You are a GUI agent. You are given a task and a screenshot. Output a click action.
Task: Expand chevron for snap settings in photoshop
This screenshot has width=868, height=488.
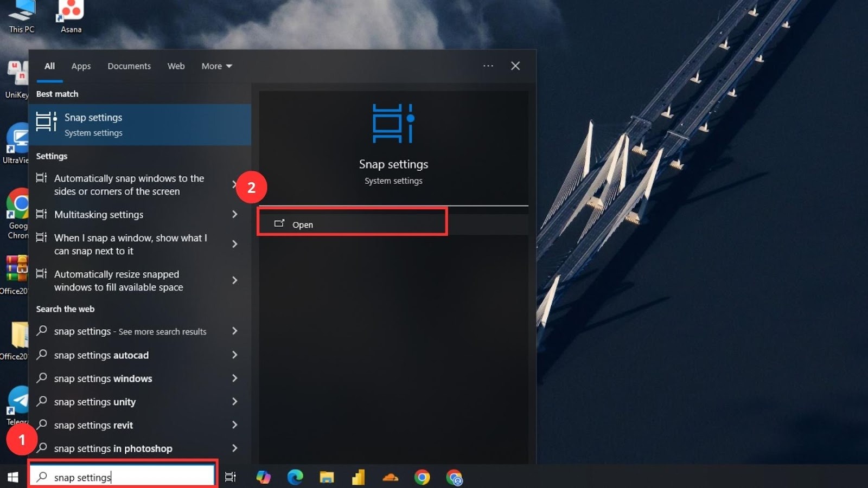tap(235, 448)
